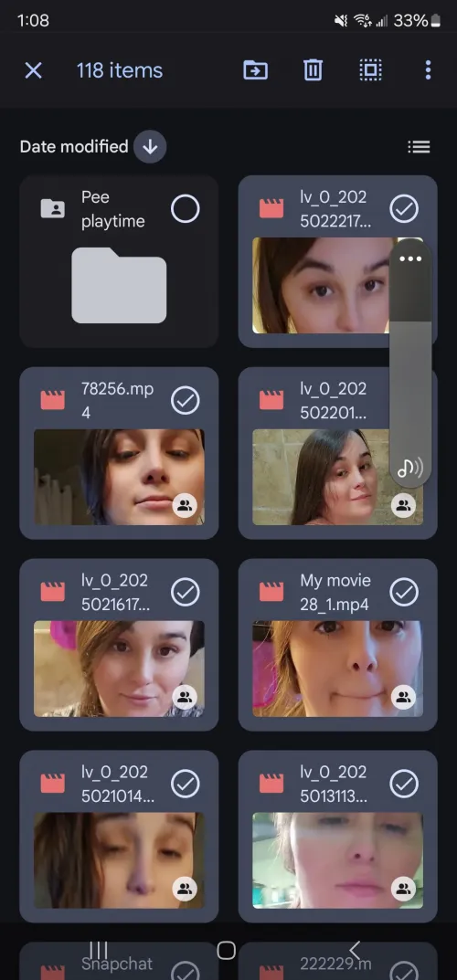
Task: Tap the 78256.mp4 video thumbnail
Action: pyautogui.click(x=119, y=477)
